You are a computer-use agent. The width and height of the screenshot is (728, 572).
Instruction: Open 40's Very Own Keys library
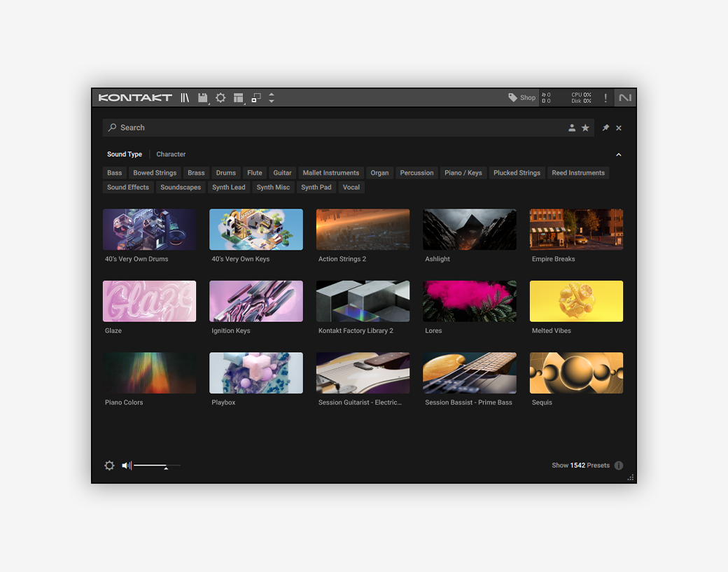(255, 230)
